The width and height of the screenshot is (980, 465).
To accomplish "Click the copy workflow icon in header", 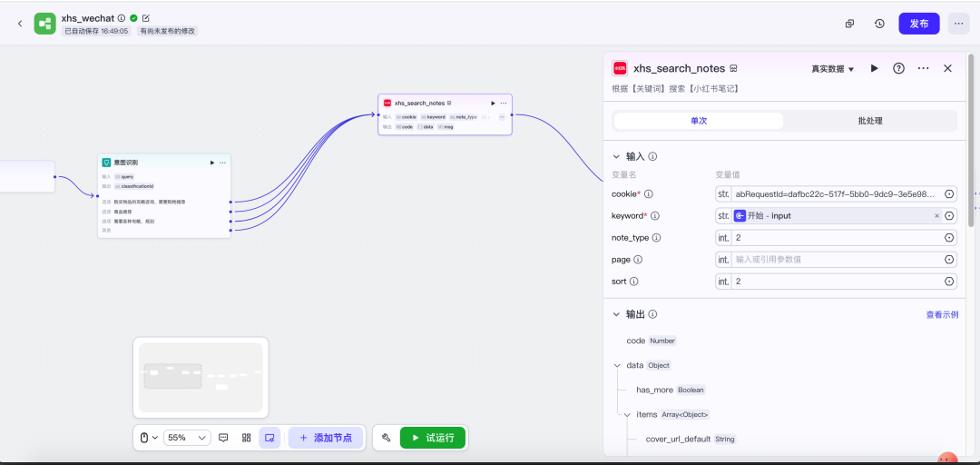I will tap(849, 24).
